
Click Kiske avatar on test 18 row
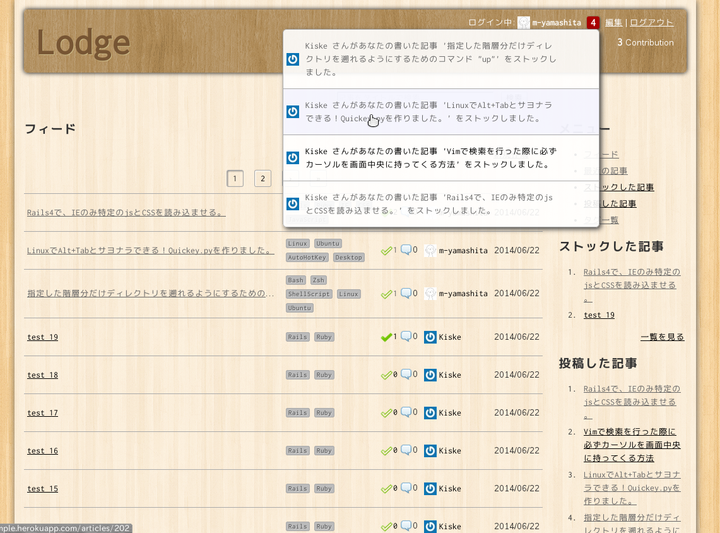click(x=430, y=375)
